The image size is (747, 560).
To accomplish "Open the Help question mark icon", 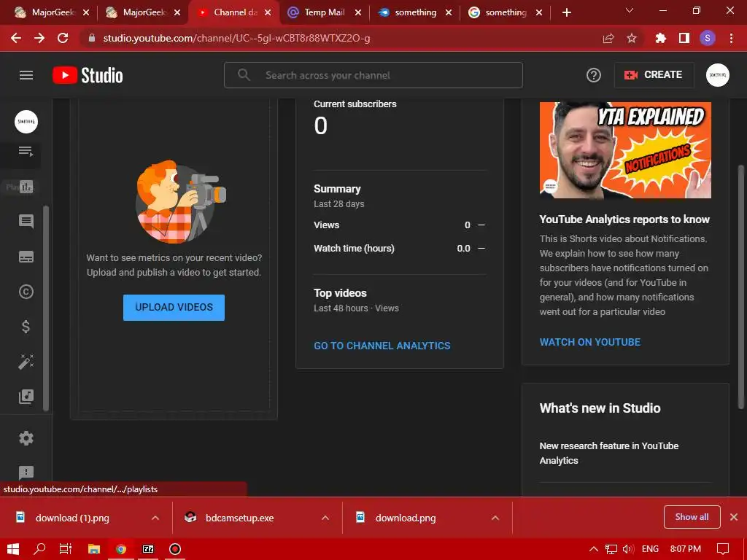I will pos(593,75).
